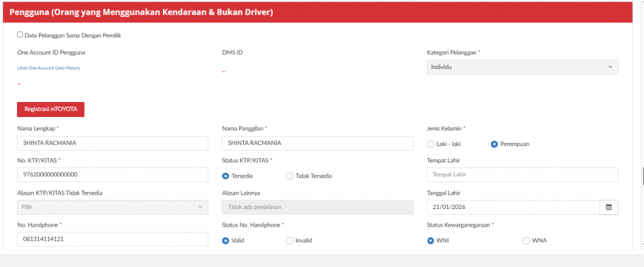Open Lihat One Account Data History link
Screen dimensions: 644x267
coord(49,68)
